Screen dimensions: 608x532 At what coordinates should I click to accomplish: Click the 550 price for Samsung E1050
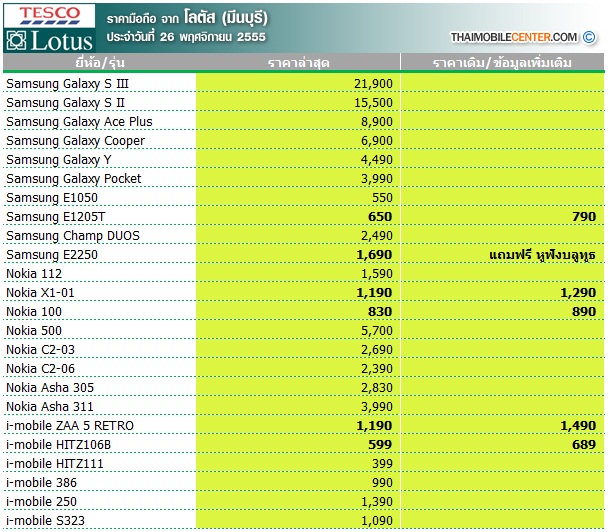382,197
